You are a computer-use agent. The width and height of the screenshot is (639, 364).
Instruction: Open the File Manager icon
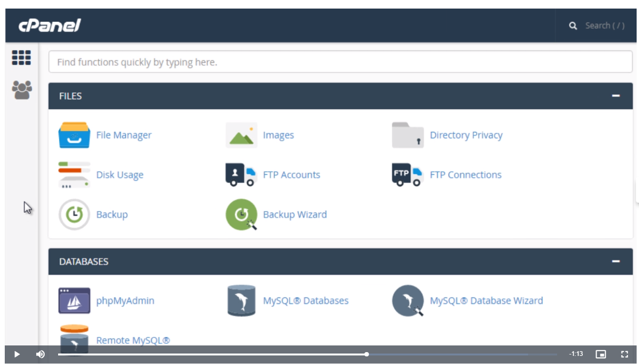pos(74,135)
